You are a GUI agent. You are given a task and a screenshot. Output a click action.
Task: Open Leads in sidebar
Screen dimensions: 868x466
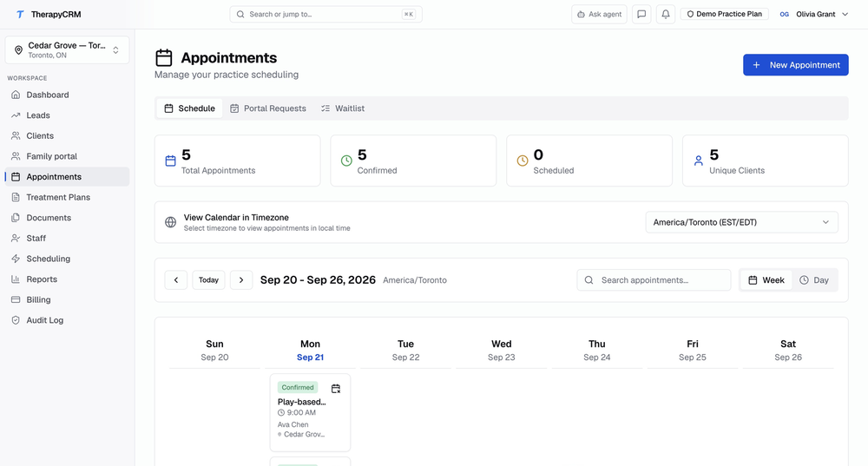click(67, 115)
